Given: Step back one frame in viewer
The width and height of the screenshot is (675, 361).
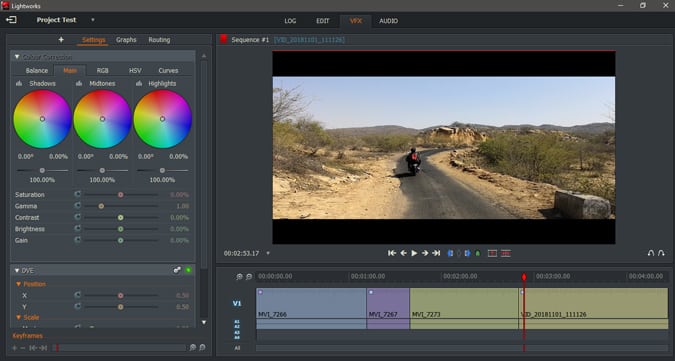Looking at the screenshot, I should click(x=403, y=253).
